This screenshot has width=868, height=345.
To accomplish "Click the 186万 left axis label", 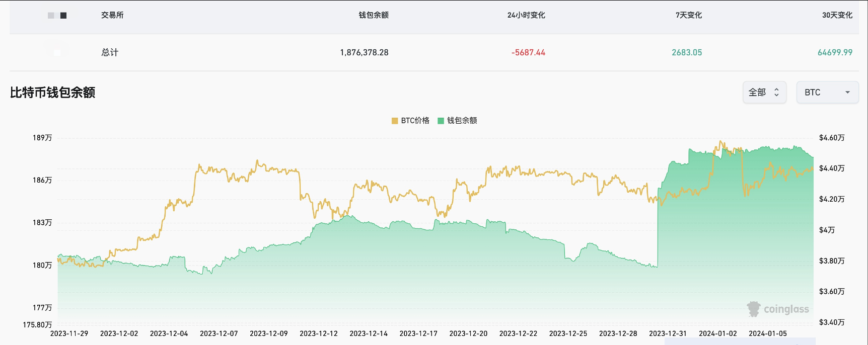I will [42, 180].
